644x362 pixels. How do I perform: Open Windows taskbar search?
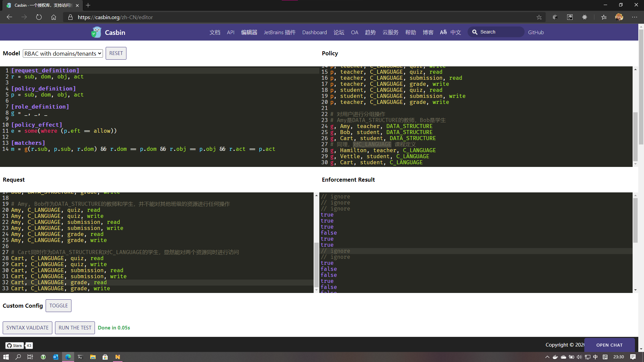click(18, 357)
